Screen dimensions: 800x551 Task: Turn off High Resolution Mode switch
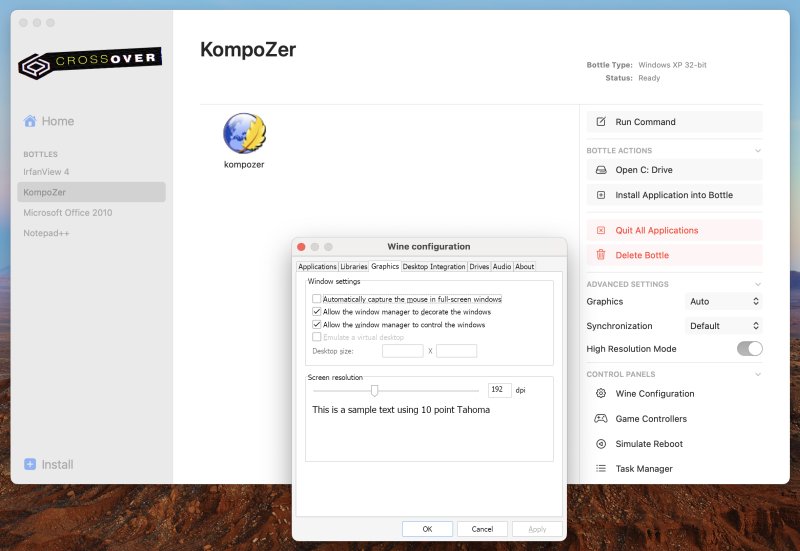749,349
